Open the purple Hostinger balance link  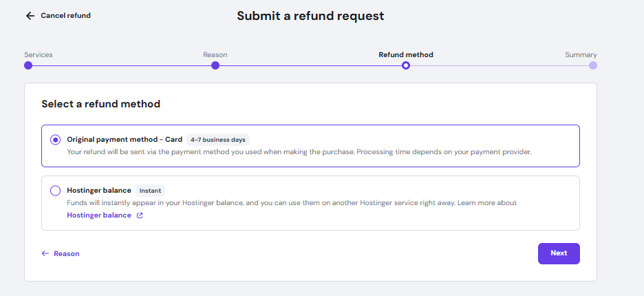[99, 215]
